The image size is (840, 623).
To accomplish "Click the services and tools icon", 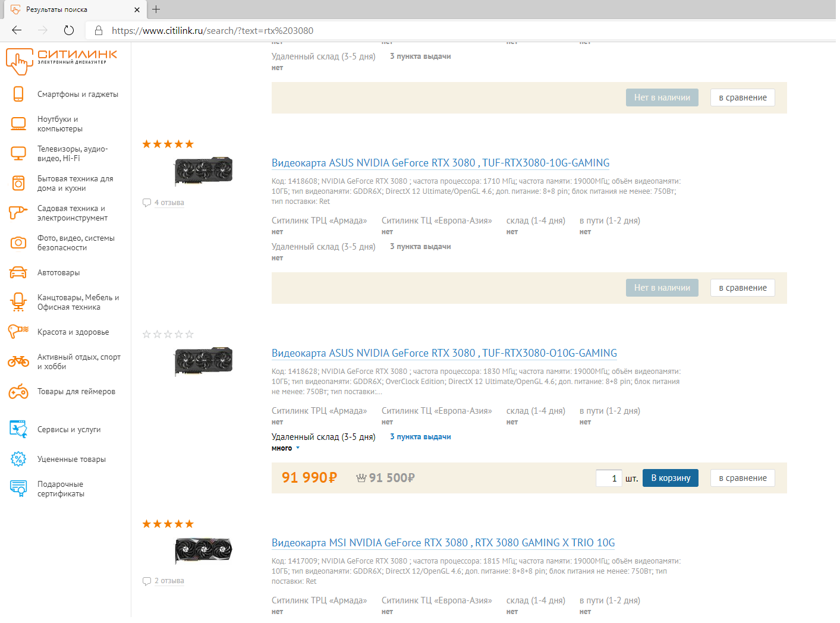I will coord(18,429).
